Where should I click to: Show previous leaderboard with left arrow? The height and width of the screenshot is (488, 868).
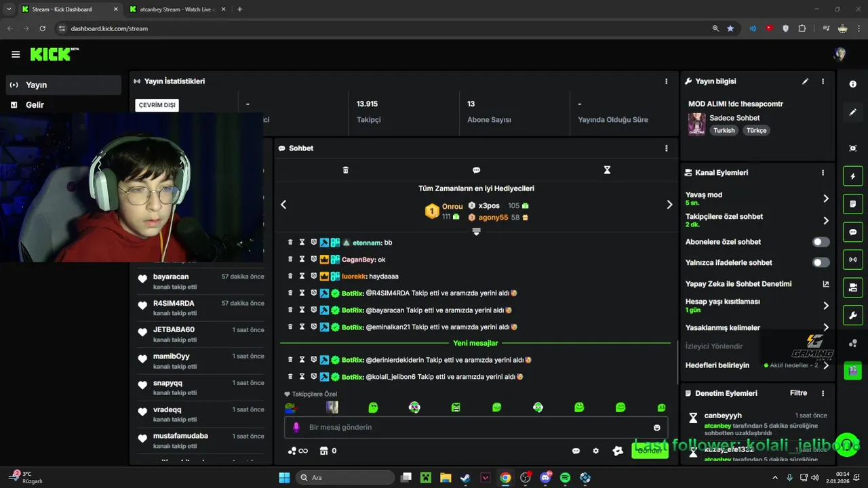pyautogui.click(x=283, y=205)
